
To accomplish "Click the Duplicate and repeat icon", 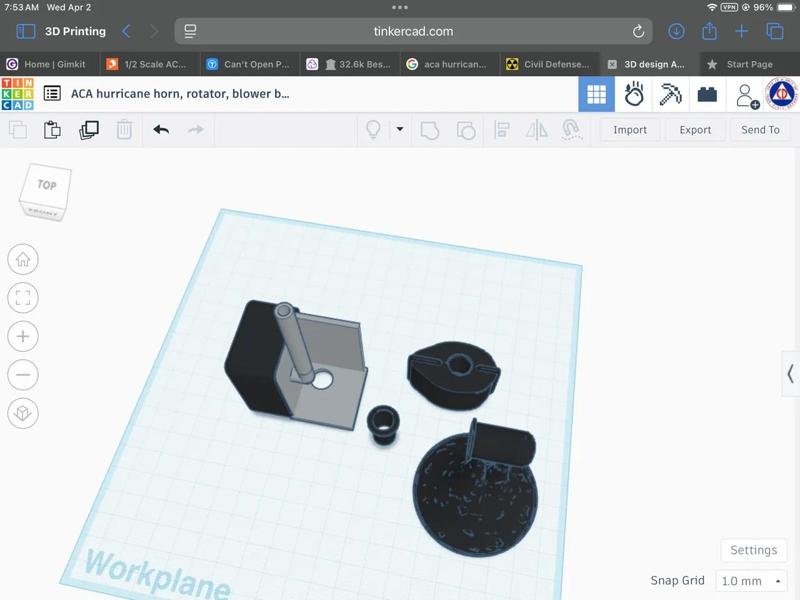I will click(89, 130).
